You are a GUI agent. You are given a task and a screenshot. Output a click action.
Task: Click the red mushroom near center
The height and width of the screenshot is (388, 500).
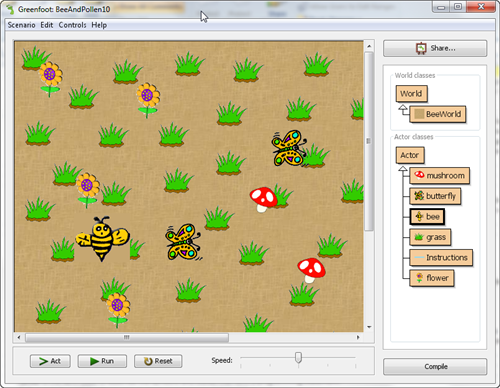263,199
